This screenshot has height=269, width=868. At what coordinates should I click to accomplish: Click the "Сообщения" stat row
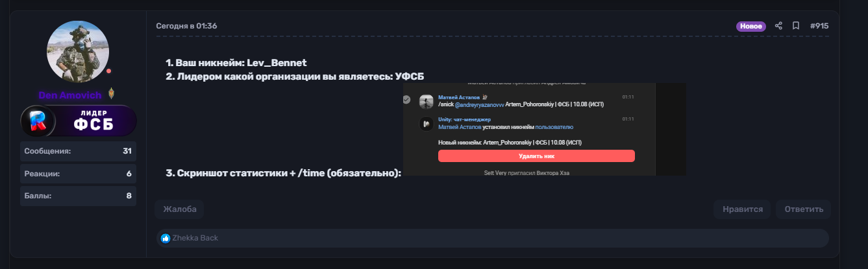point(79,151)
